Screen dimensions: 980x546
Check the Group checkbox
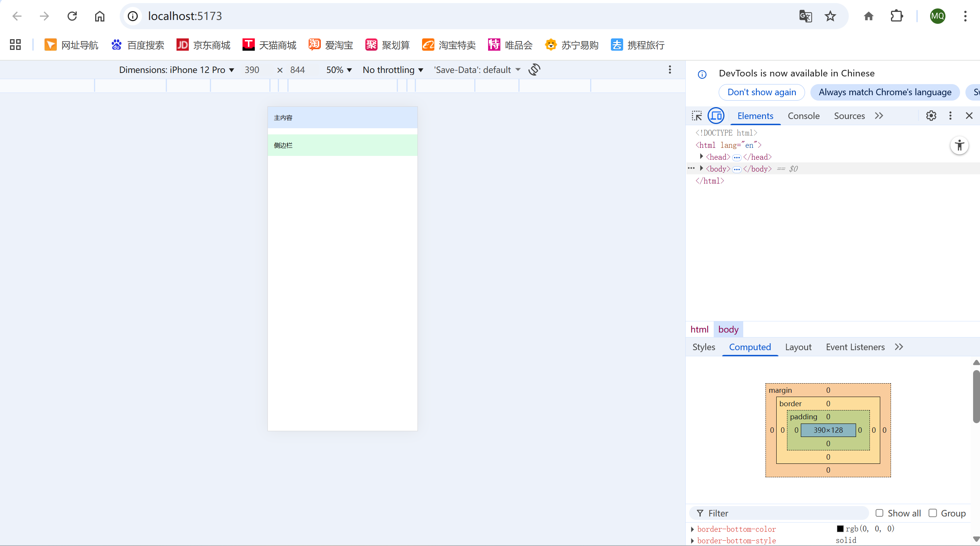(x=932, y=513)
